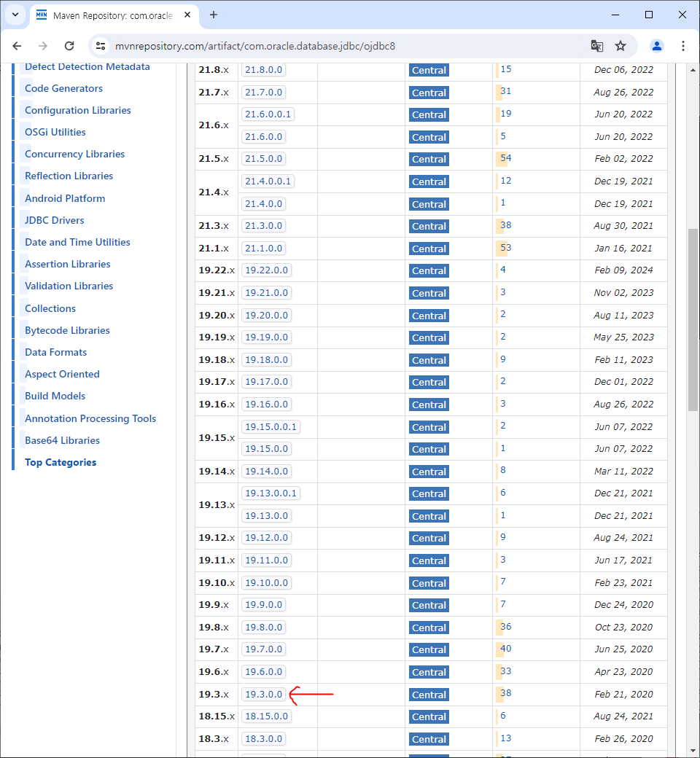Open Concurrency Libraries category

pos(75,155)
